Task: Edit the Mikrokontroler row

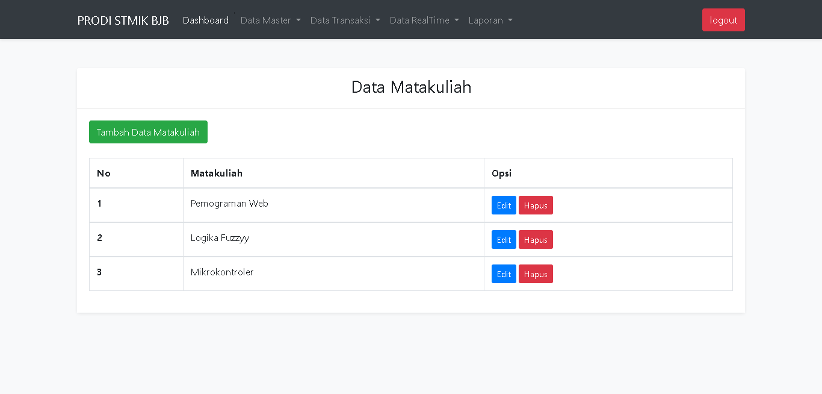Action: pyautogui.click(x=504, y=273)
